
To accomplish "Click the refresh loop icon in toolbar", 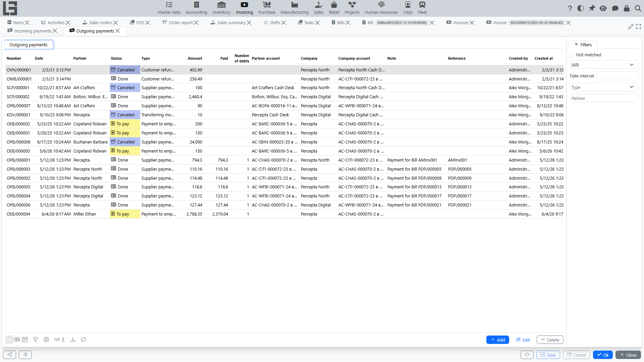I will (x=84, y=340).
